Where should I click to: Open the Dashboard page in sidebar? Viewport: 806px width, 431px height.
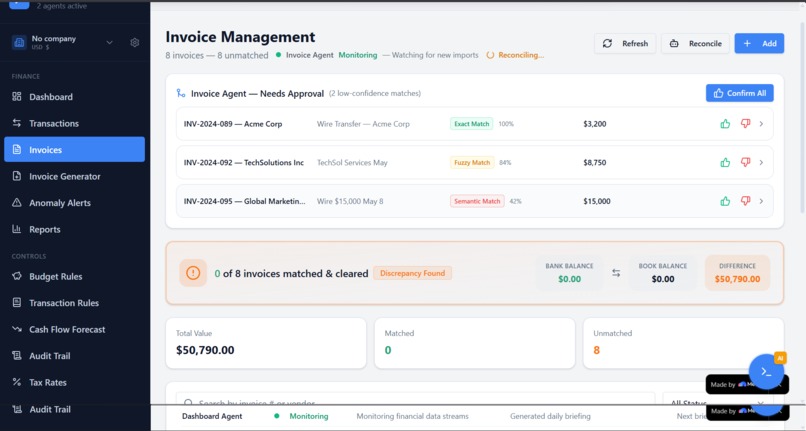click(x=74, y=97)
